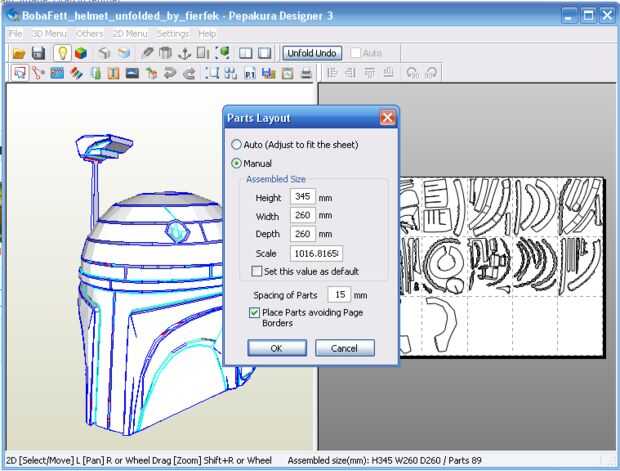The height and width of the screenshot is (471, 620).
Task: Click the green cube fit-view icon
Action: [223, 53]
